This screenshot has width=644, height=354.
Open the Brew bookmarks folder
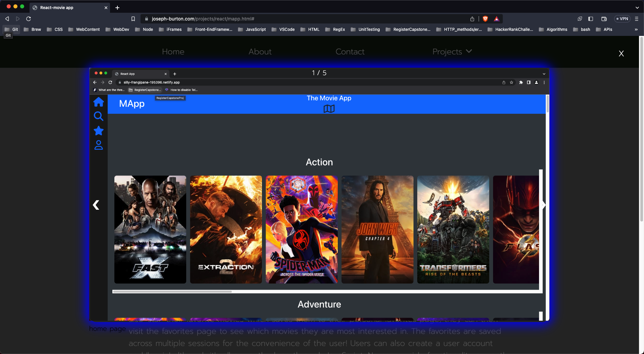[32, 30]
